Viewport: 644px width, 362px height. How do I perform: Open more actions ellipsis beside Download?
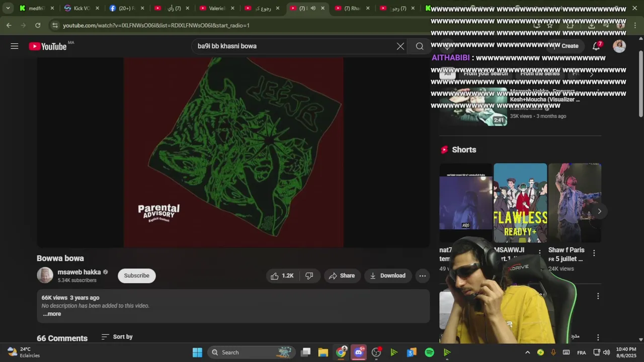tap(423, 276)
